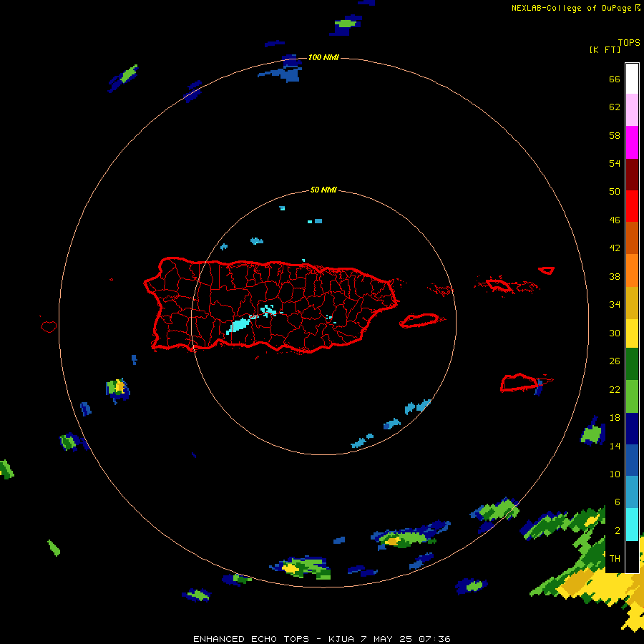644x644 pixels.
Task: Click the 34 value on the legend
Action: point(615,305)
